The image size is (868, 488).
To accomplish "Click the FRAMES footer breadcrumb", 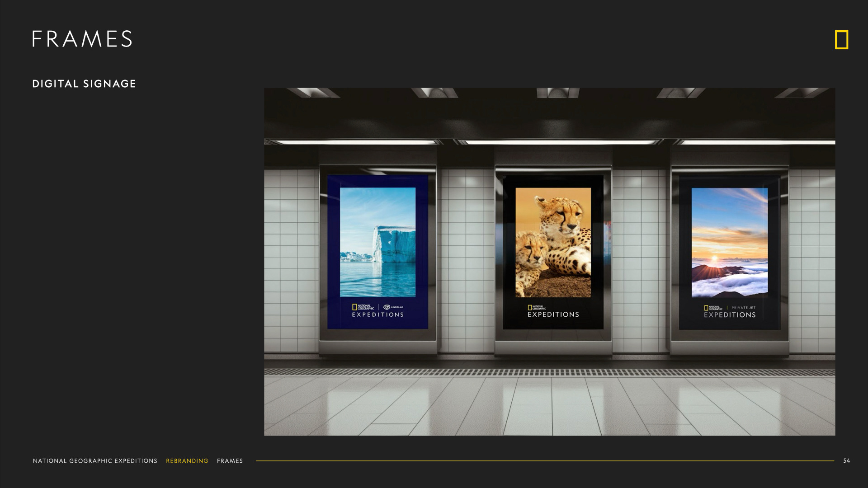I will click(x=230, y=461).
